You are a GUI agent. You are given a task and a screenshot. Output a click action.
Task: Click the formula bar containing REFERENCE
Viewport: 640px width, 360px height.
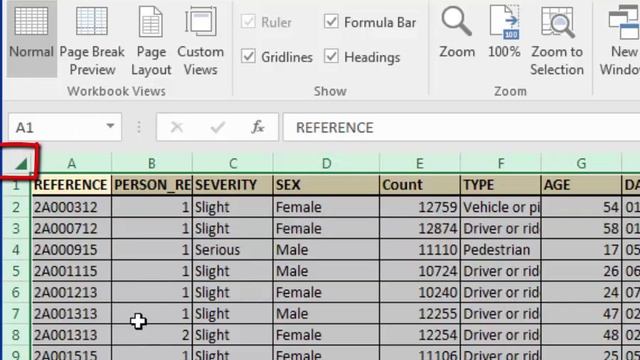[461, 127]
